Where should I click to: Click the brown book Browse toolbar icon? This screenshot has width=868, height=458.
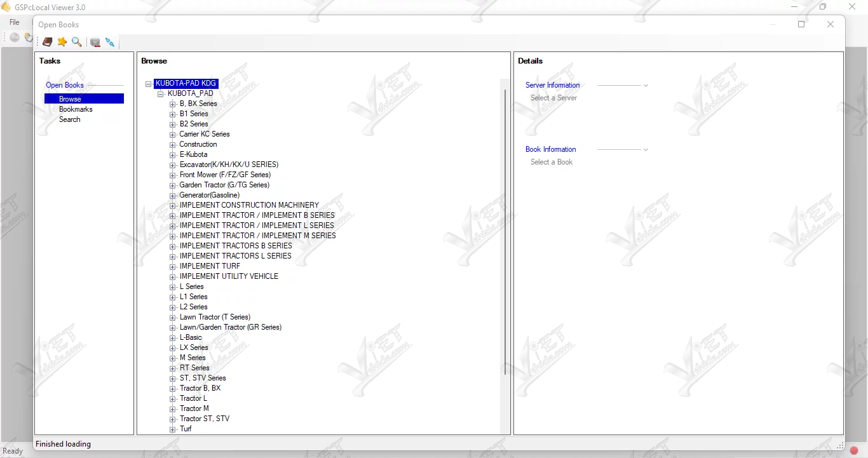tap(48, 42)
